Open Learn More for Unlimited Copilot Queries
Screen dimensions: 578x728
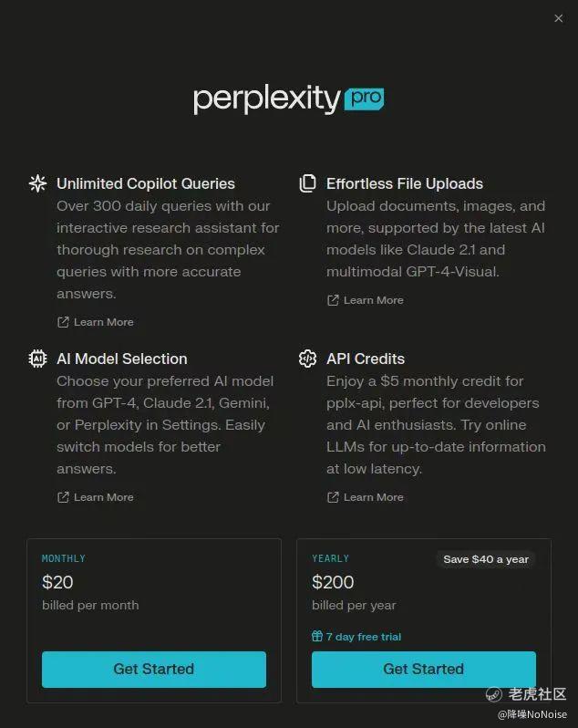103,322
